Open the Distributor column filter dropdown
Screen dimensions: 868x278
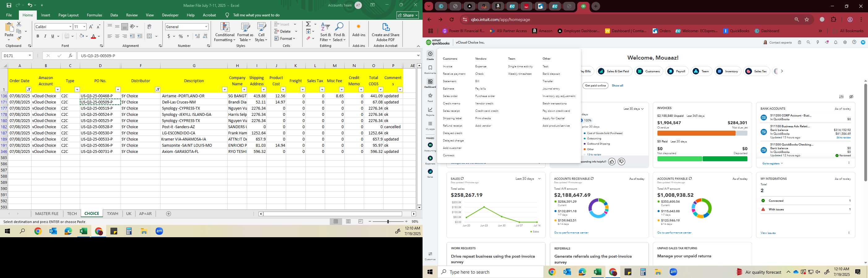point(157,90)
